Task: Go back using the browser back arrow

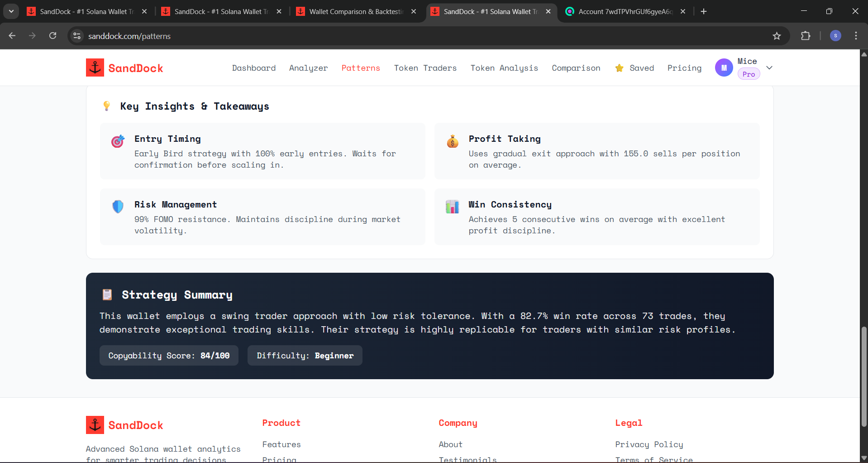Action: tap(12, 36)
